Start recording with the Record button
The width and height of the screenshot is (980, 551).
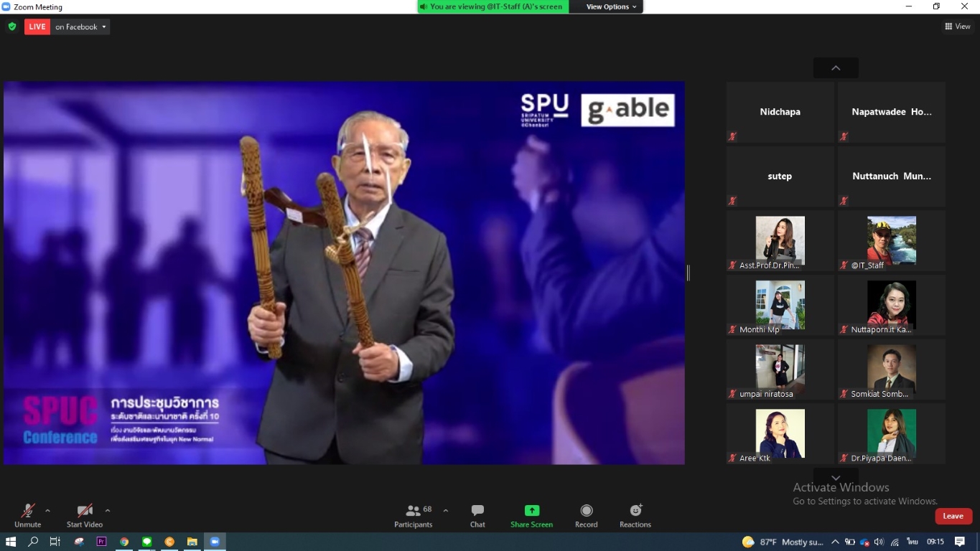point(586,515)
